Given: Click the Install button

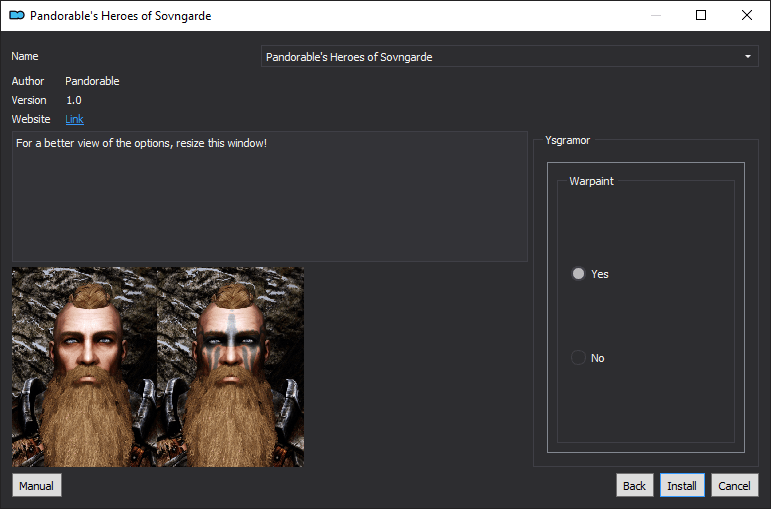Looking at the screenshot, I should click(x=682, y=485).
